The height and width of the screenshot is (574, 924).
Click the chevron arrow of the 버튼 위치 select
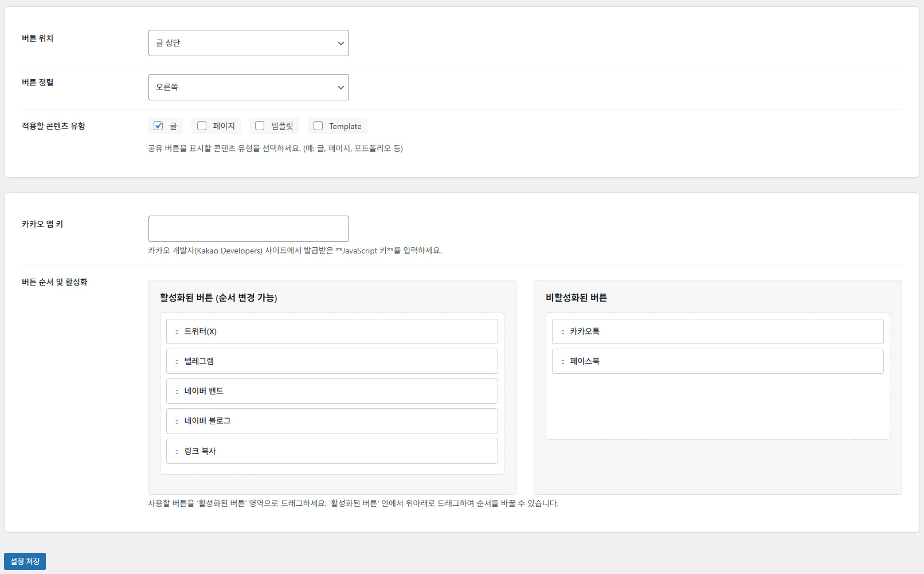340,44
